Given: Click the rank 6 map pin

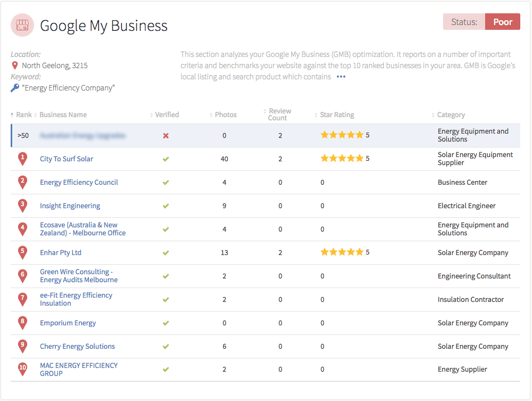Looking at the screenshot, I should pyautogui.click(x=23, y=276).
